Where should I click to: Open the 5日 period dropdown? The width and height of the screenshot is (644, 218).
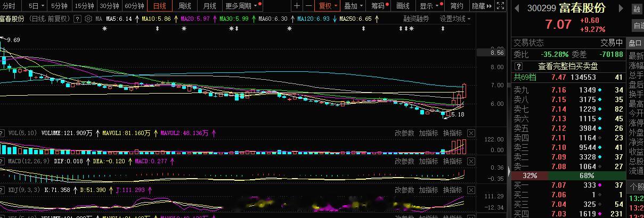pyautogui.click(x=37, y=6)
